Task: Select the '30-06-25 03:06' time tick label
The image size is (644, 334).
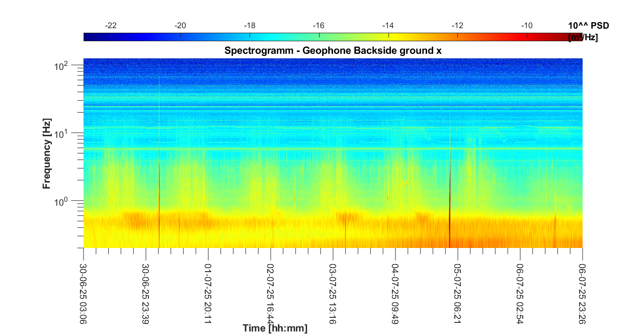Action: tap(84, 288)
